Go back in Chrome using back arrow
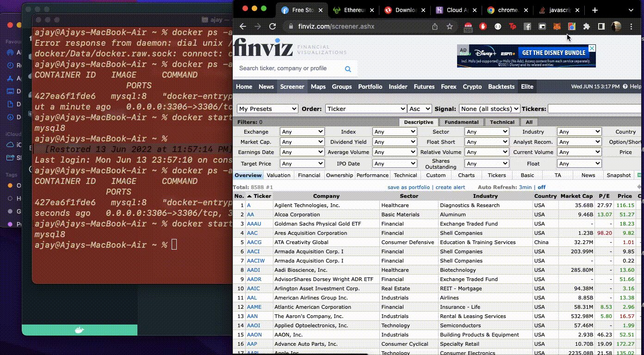Viewport: 644px width, 355px height. click(x=243, y=26)
